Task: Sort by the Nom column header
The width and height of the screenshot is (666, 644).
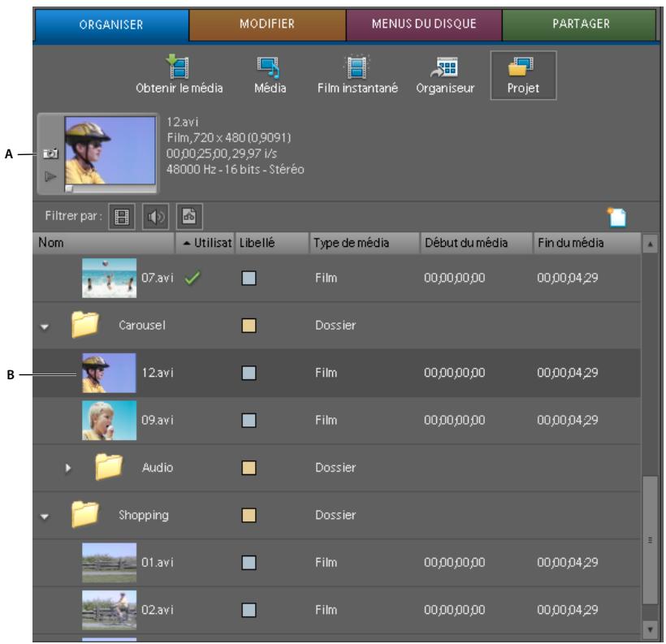Action: pos(104,243)
